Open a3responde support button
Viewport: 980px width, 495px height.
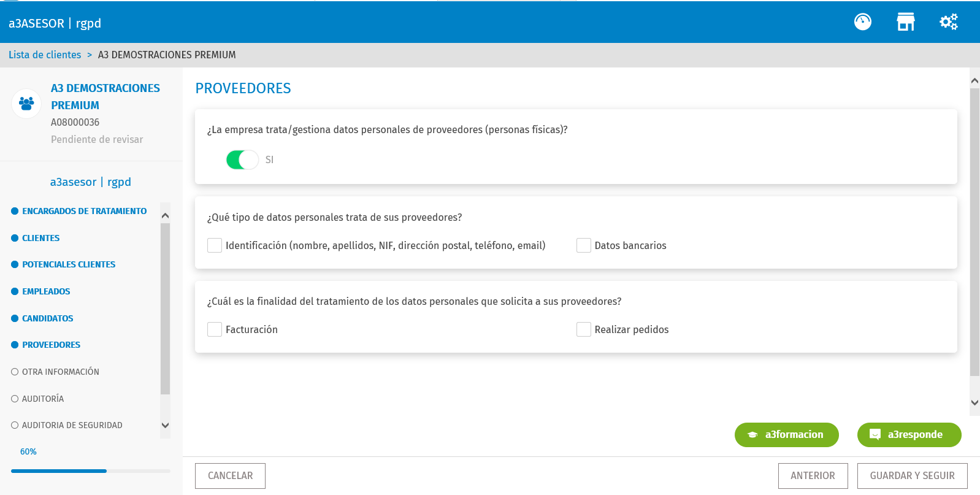(x=909, y=435)
